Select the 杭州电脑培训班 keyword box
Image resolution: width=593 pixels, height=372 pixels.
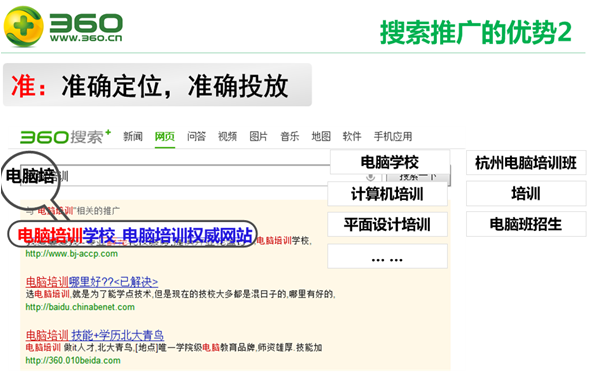pyautogui.click(x=526, y=163)
